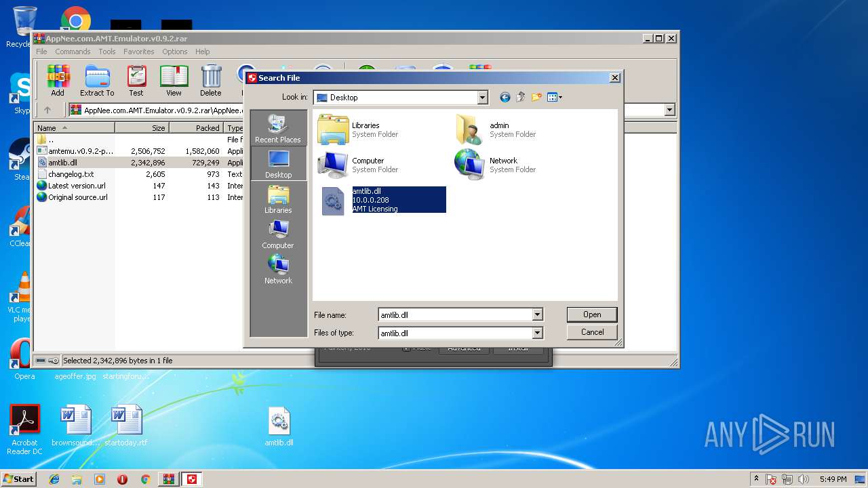Open the Help menu in WinRAR

tap(202, 52)
